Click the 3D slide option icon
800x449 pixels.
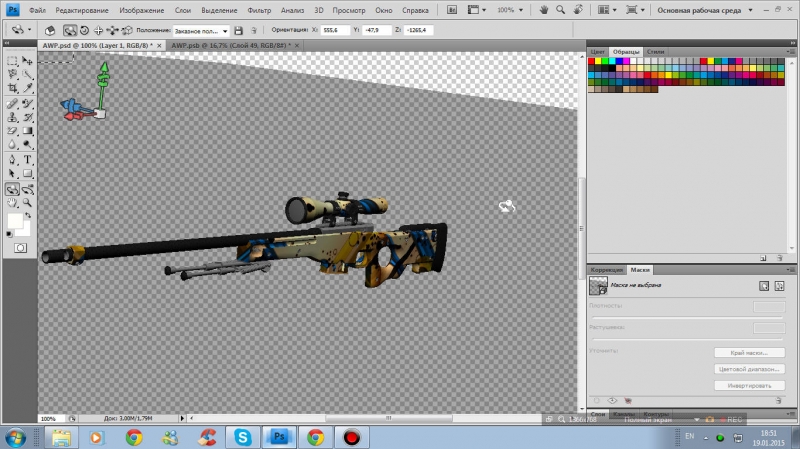point(112,31)
